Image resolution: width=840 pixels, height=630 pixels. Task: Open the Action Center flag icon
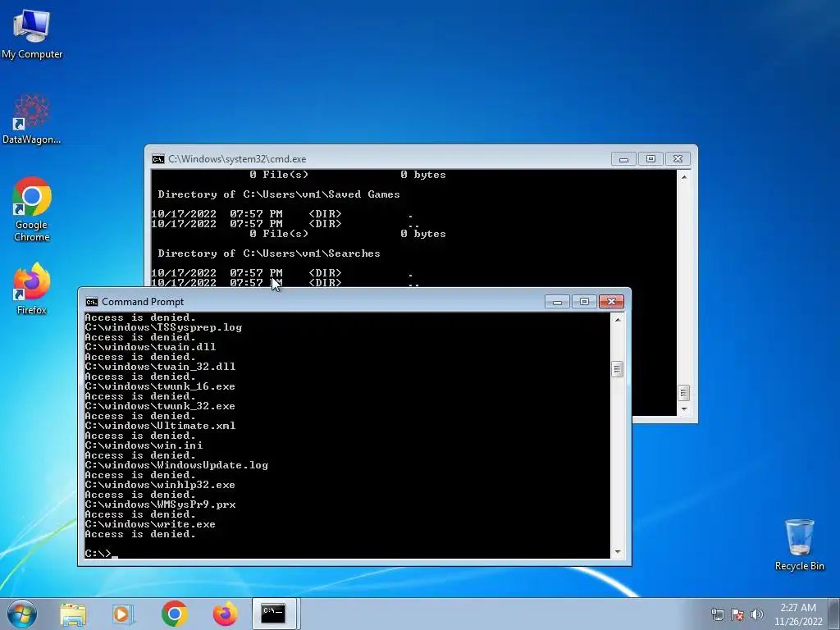pyautogui.click(x=737, y=614)
